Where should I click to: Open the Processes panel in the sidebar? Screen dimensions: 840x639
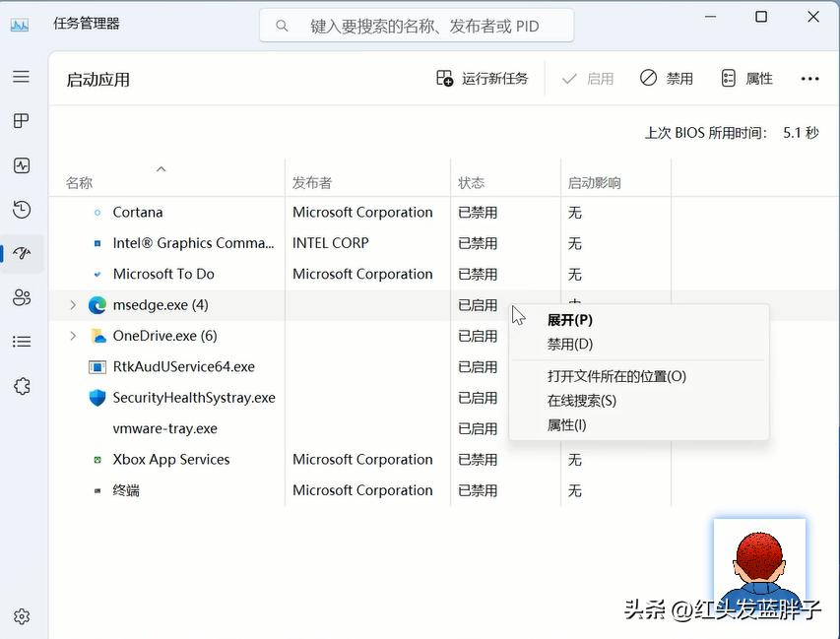[22, 120]
